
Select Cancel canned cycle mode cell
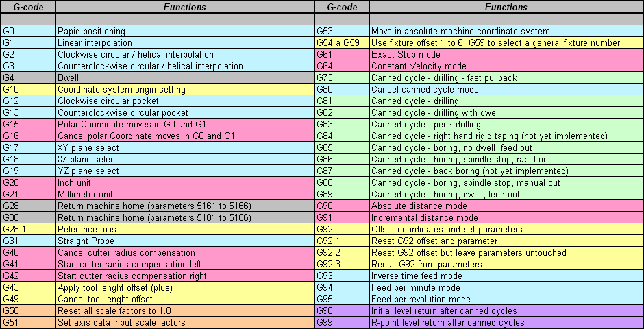(x=506, y=89)
